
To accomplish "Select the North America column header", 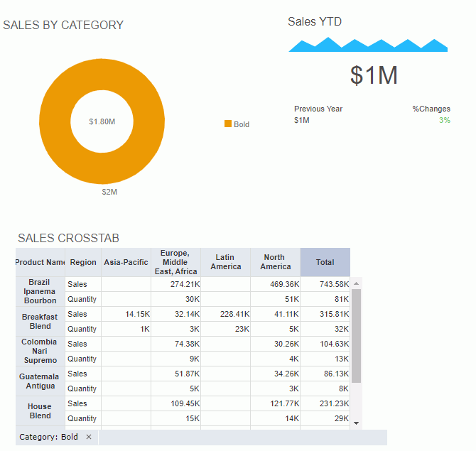I will click(x=275, y=262).
